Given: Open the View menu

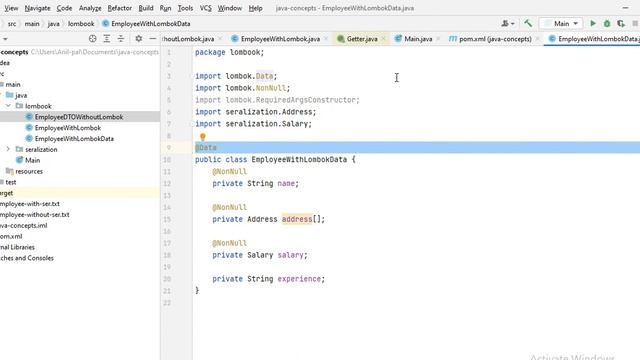Looking at the screenshot, I should 11,8.
